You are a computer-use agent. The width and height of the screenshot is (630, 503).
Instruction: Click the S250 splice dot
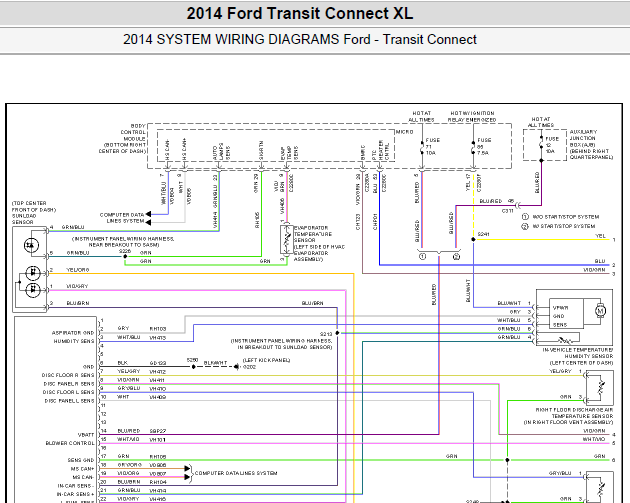click(193, 366)
